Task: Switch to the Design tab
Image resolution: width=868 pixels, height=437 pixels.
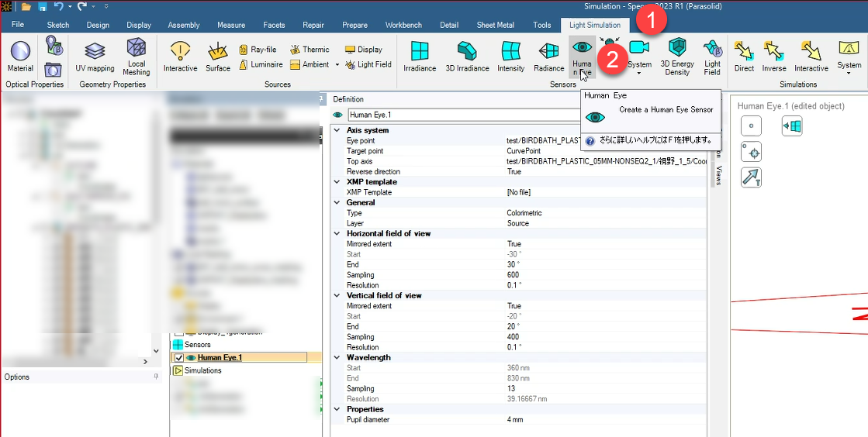Action: [x=98, y=25]
